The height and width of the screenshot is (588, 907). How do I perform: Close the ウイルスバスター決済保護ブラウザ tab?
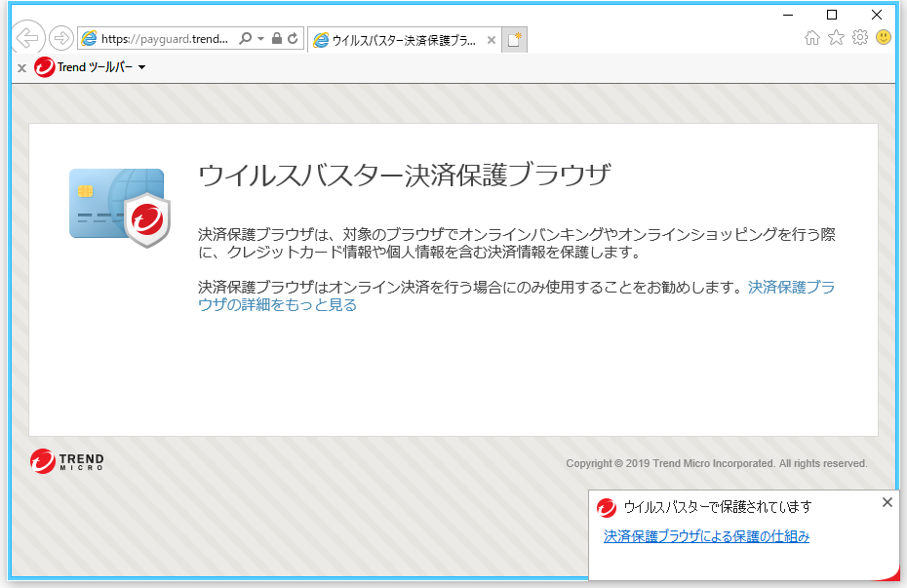(x=492, y=40)
